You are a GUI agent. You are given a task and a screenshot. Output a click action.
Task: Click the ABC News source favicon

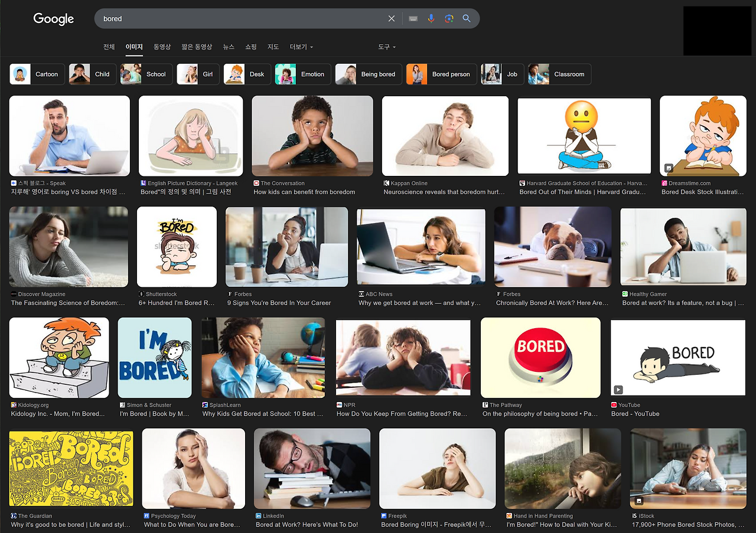click(x=361, y=294)
